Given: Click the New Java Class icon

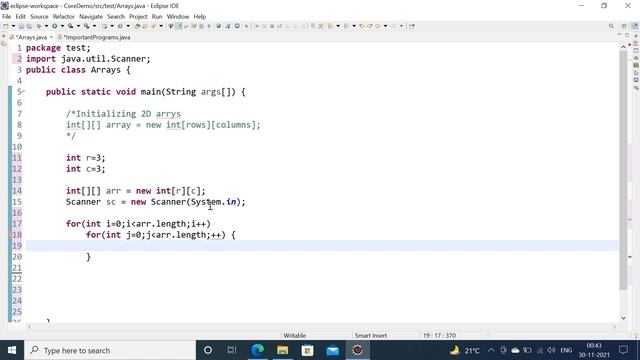Looking at the screenshot, I should click(x=120, y=26).
